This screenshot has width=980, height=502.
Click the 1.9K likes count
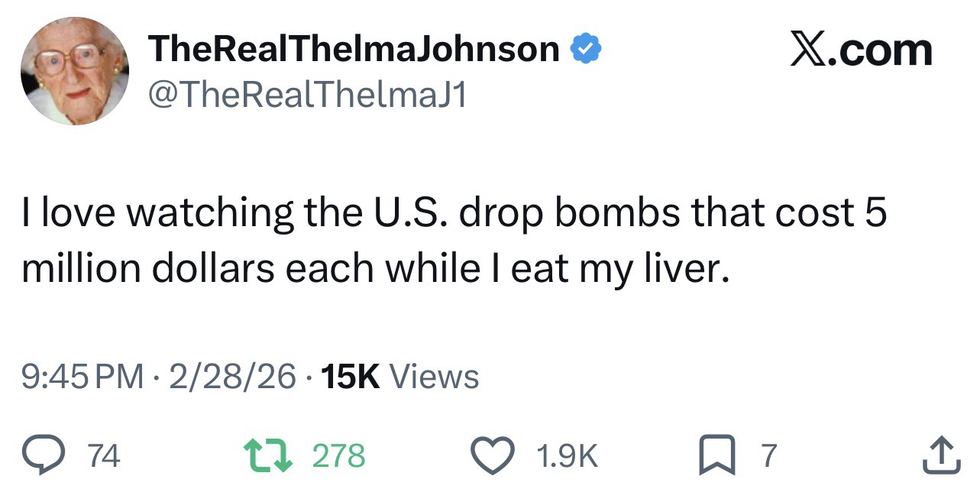click(567, 456)
